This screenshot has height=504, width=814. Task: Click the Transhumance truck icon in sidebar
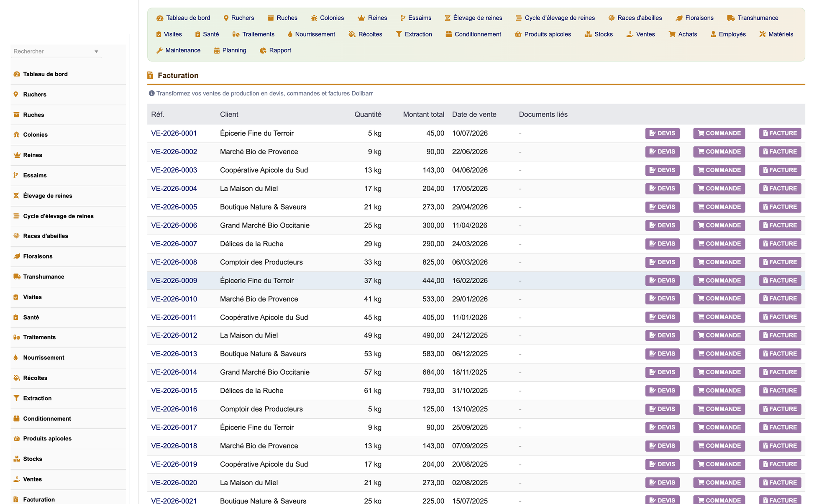[17, 276]
